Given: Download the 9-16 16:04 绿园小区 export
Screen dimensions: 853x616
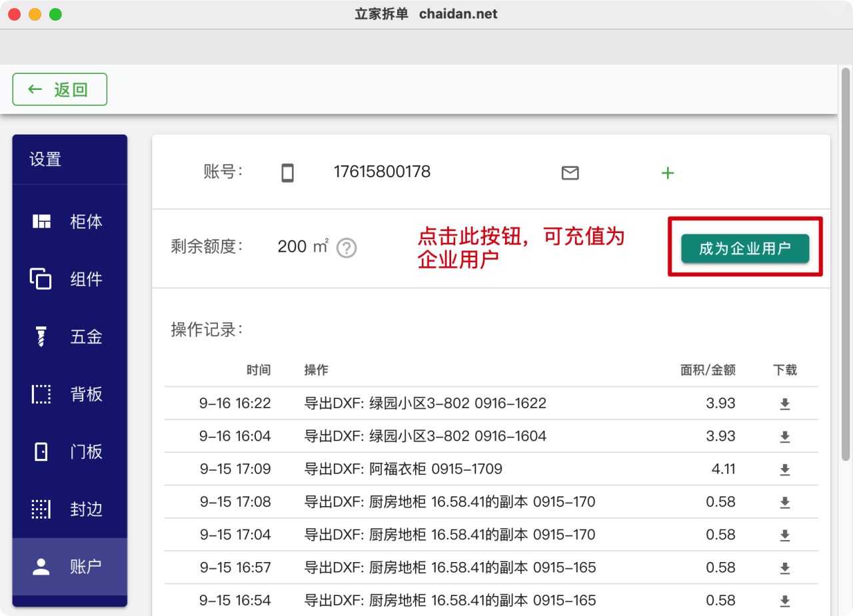Looking at the screenshot, I should click(x=784, y=437).
